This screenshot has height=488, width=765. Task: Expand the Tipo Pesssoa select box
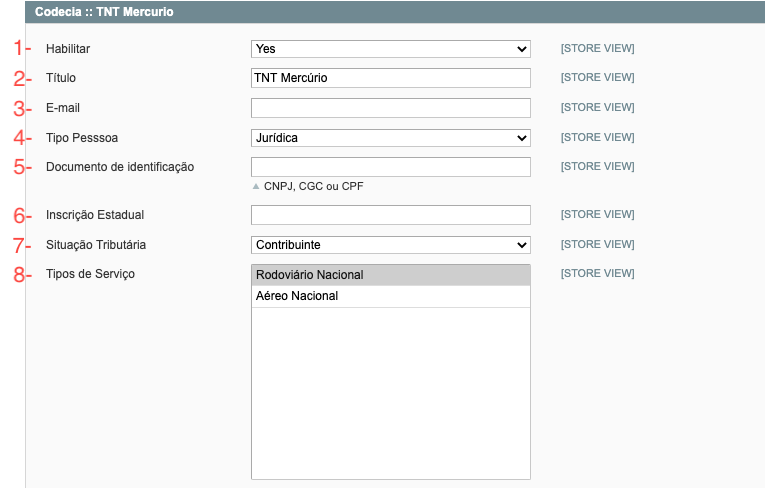[x=390, y=138]
